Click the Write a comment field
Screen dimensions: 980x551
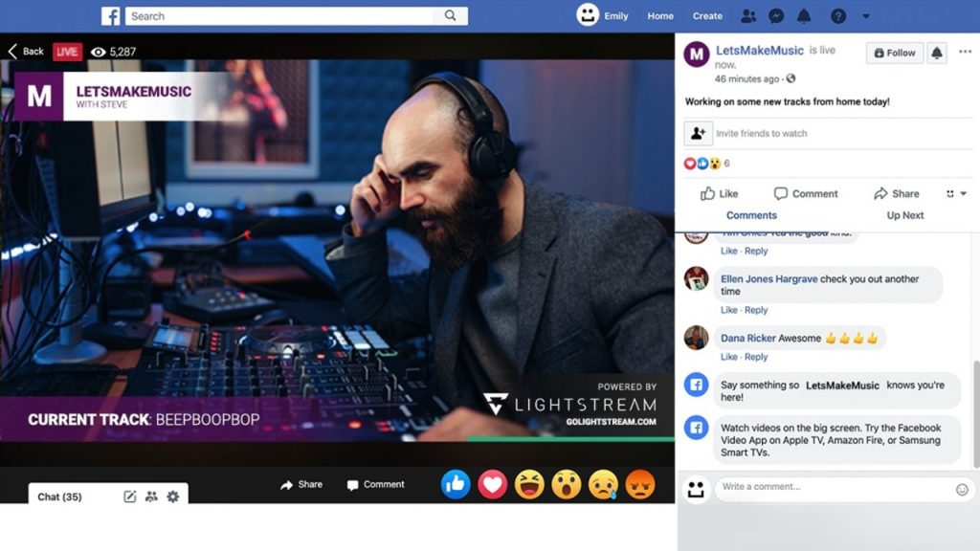click(x=833, y=488)
